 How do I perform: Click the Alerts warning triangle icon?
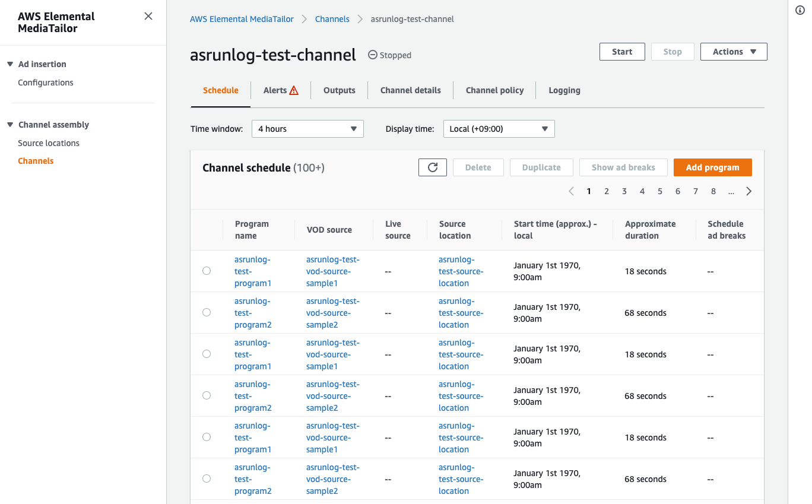(294, 90)
